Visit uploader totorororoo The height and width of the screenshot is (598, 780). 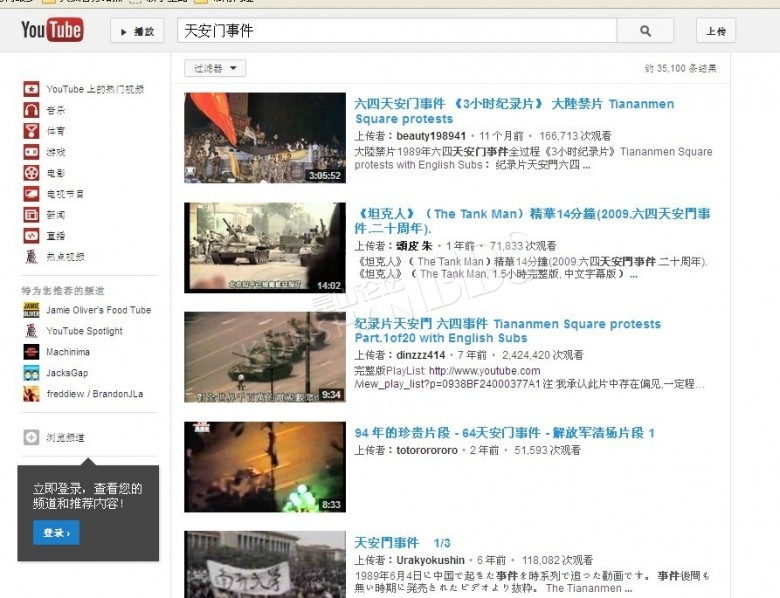pyautogui.click(x=427, y=450)
